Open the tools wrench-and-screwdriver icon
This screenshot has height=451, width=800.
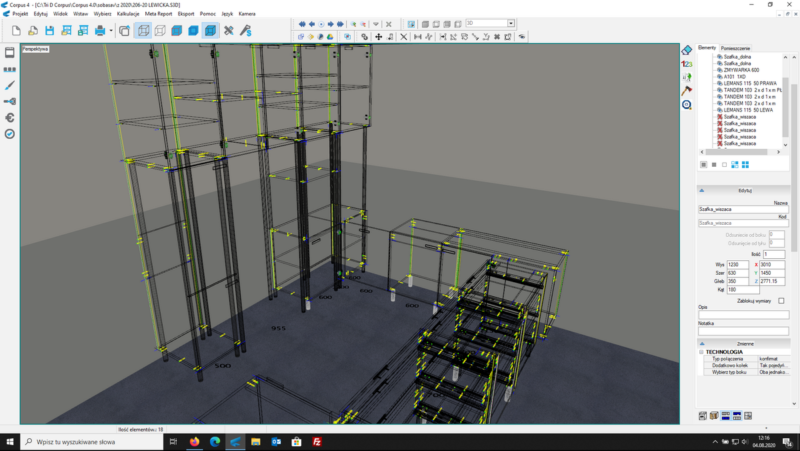coord(229,31)
